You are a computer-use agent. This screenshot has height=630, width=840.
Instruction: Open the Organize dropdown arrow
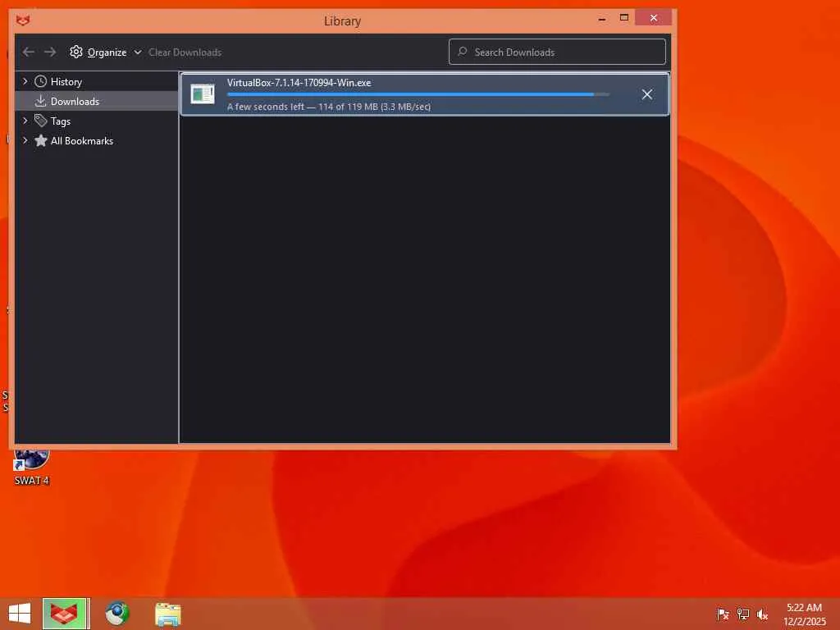[138, 52]
